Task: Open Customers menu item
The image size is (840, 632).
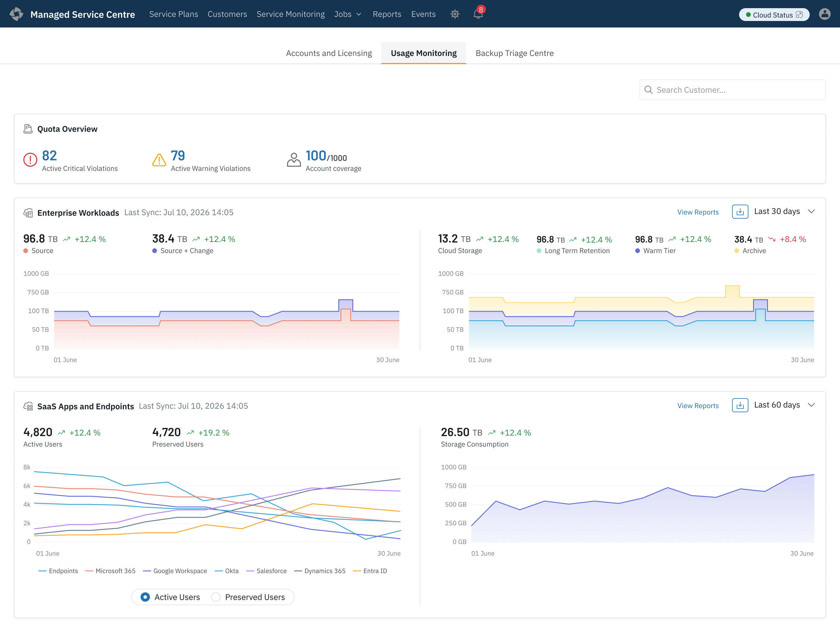Action: [227, 14]
